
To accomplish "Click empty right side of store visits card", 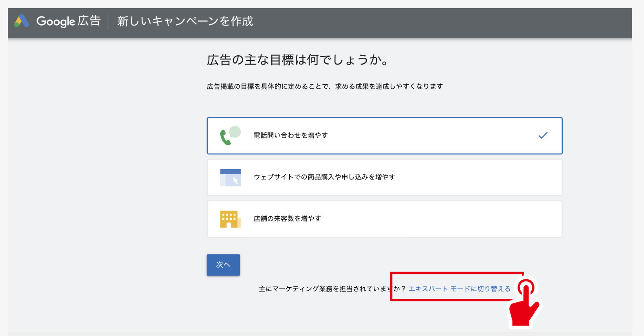I will tap(491, 219).
